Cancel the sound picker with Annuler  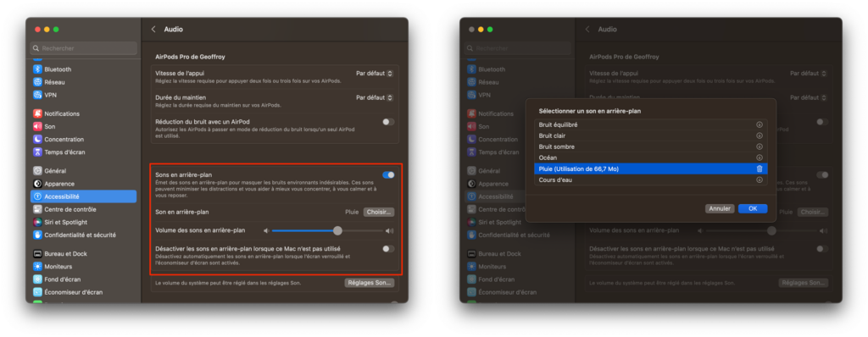pyautogui.click(x=720, y=208)
